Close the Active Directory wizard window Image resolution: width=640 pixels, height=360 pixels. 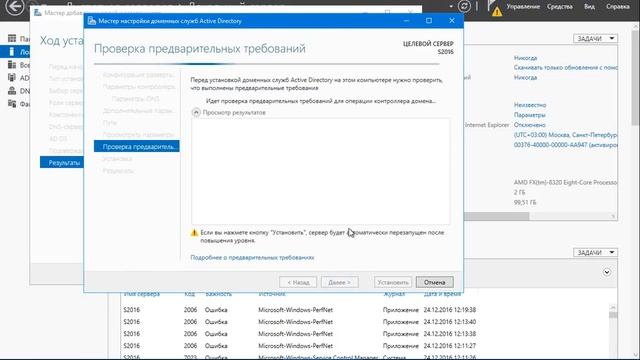click(x=452, y=20)
